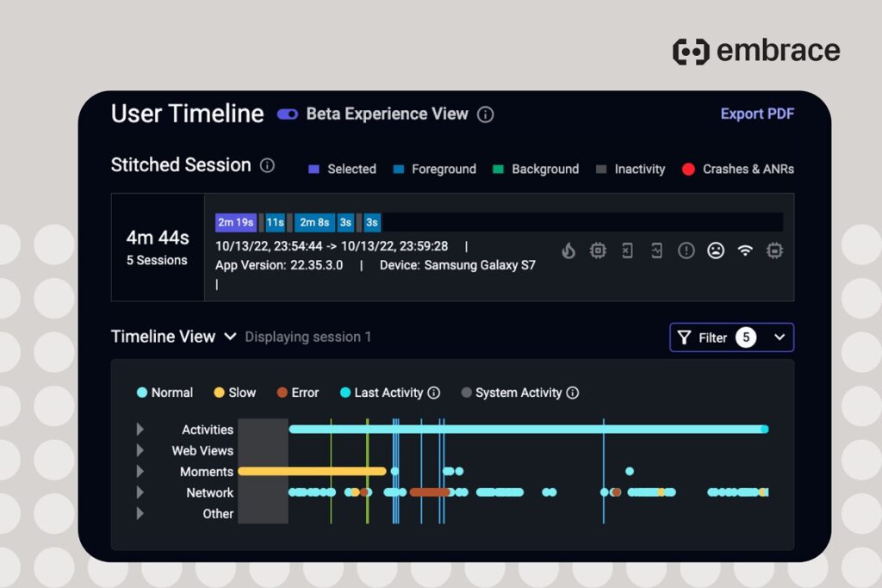Image resolution: width=882 pixels, height=588 pixels.
Task: Click the Export PDF link
Action: (757, 114)
